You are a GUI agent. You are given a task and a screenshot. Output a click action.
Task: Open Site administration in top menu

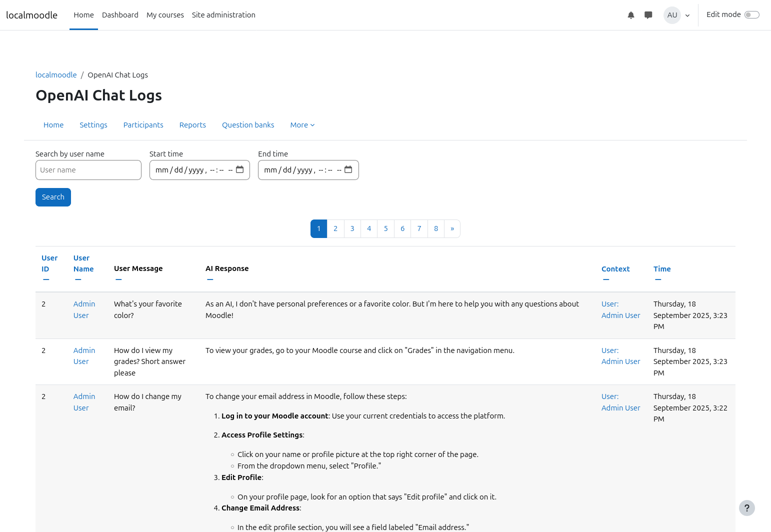(223, 15)
